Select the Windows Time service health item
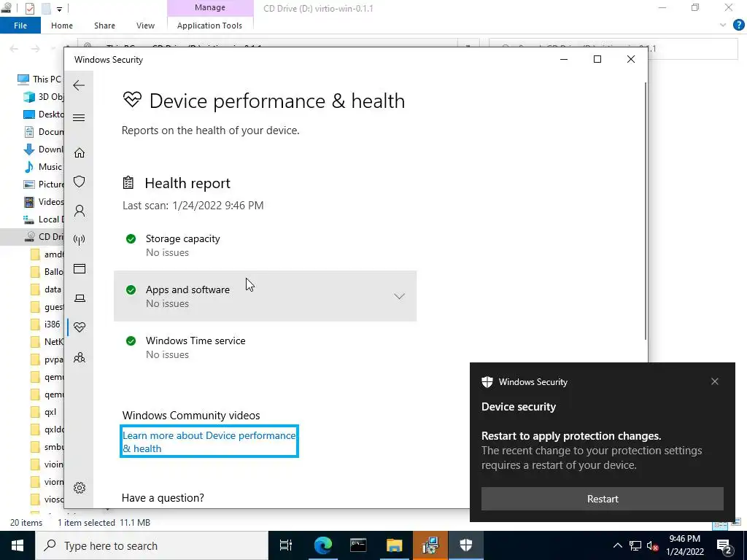This screenshot has width=747, height=560. [x=265, y=347]
